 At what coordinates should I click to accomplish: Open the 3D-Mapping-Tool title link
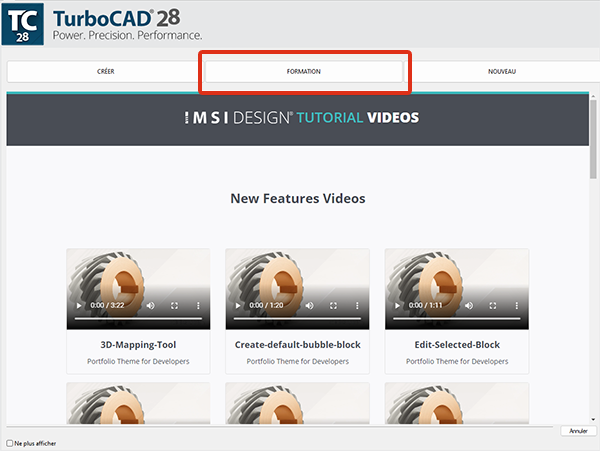(138, 345)
